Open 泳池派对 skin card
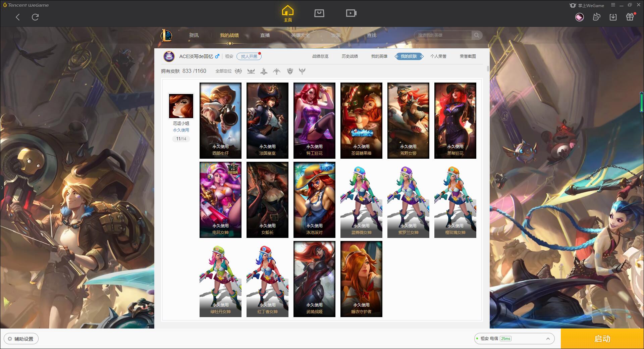 tap(314, 200)
